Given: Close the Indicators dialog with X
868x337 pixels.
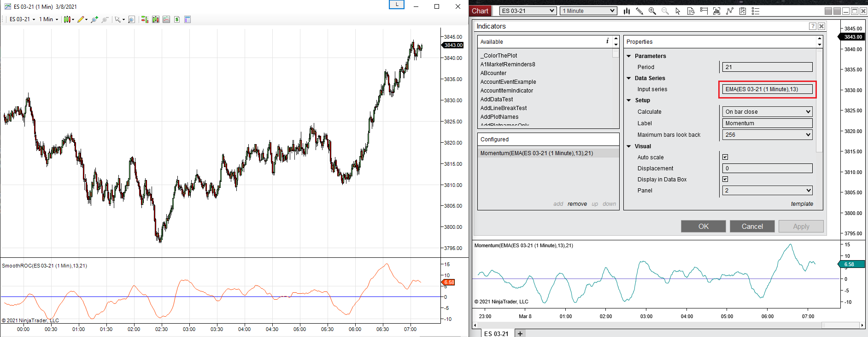Looking at the screenshot, I should click(x=821, y=26).
